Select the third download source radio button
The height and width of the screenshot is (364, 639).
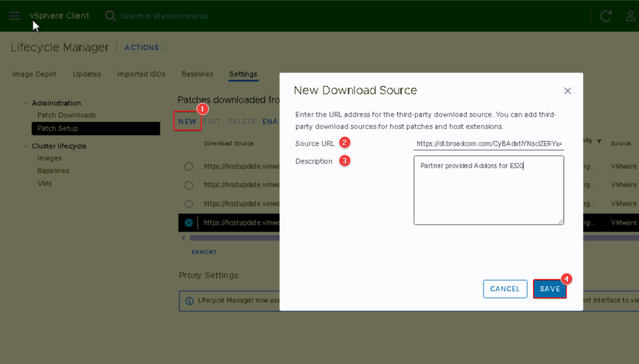[189, 204]
